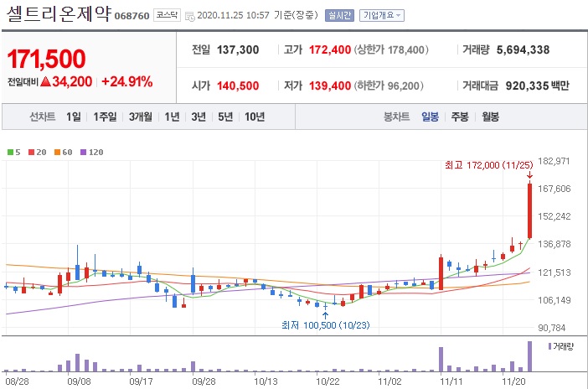Click the opening price 140,500
This screenshot has height=389, width=588.
coord(238,86)
